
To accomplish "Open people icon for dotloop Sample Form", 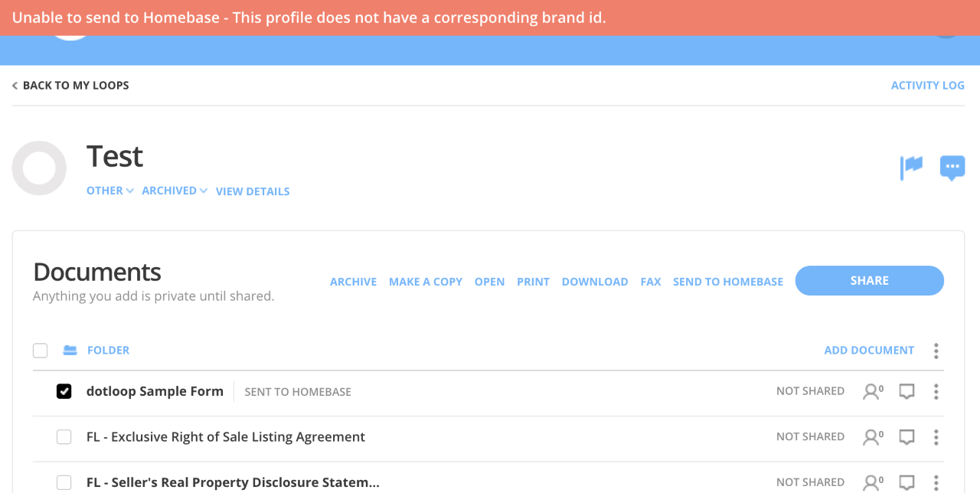I will [872, 392].
